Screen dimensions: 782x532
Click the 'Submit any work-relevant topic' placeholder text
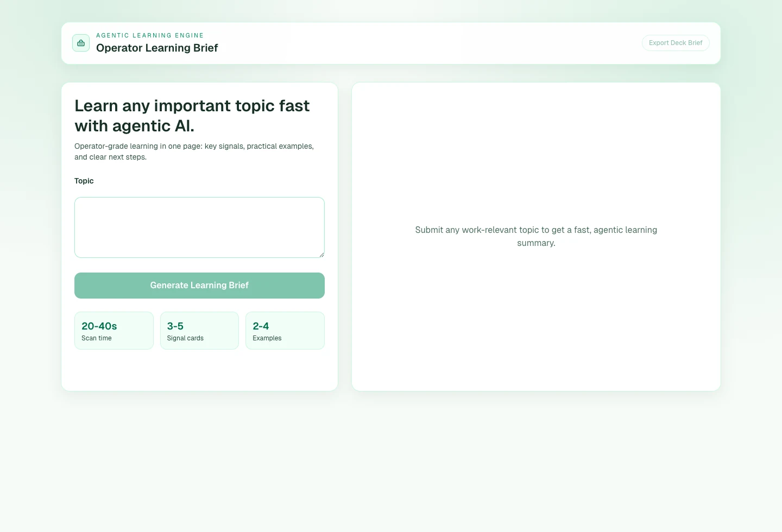pos(536,236)
